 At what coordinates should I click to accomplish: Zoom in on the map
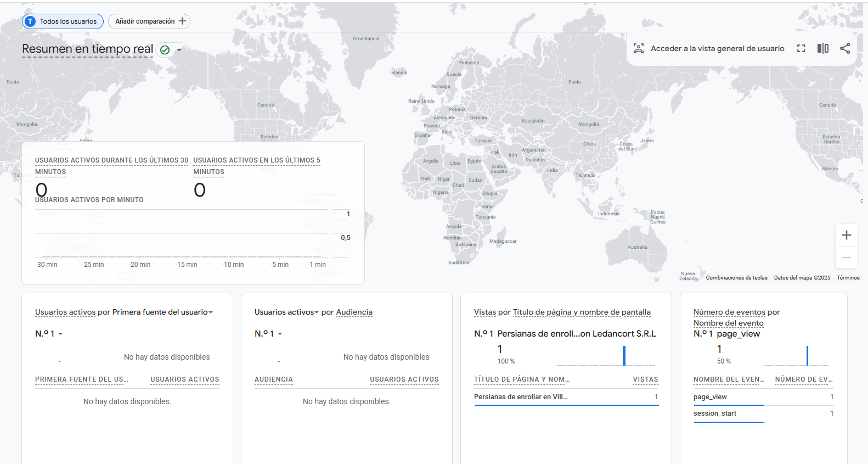847,235
